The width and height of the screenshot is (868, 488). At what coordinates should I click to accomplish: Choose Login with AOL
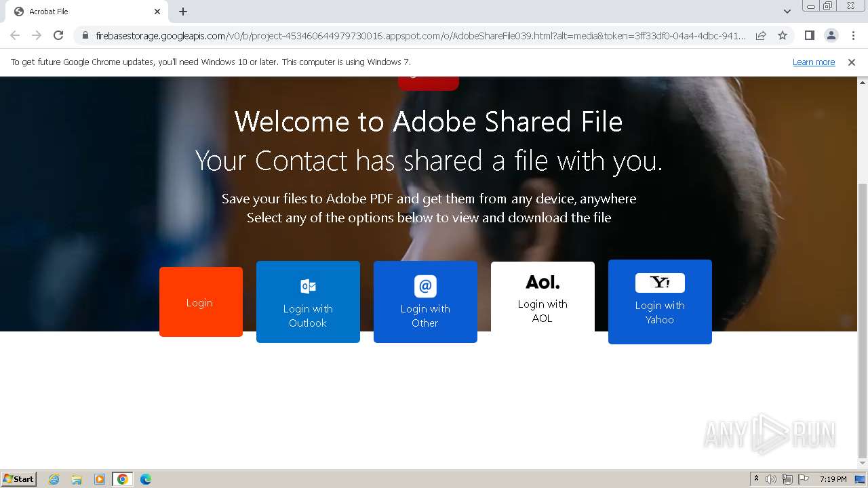pyautogui.click(x=542, y=302)
